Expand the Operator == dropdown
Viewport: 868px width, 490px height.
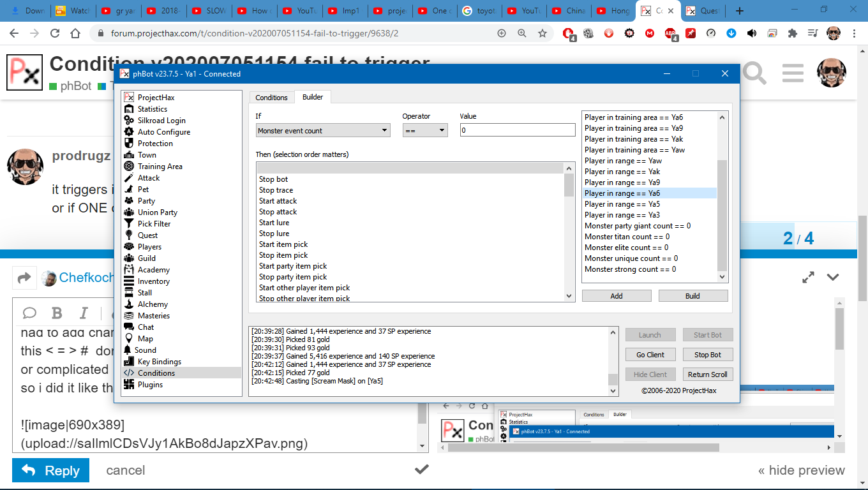[x=425, y=131]
